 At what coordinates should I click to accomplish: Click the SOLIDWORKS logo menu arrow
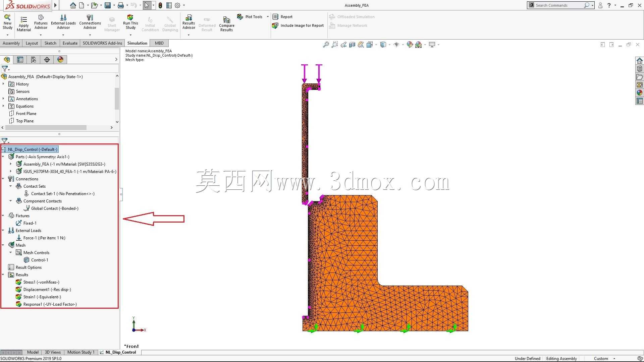click(56, 5)
